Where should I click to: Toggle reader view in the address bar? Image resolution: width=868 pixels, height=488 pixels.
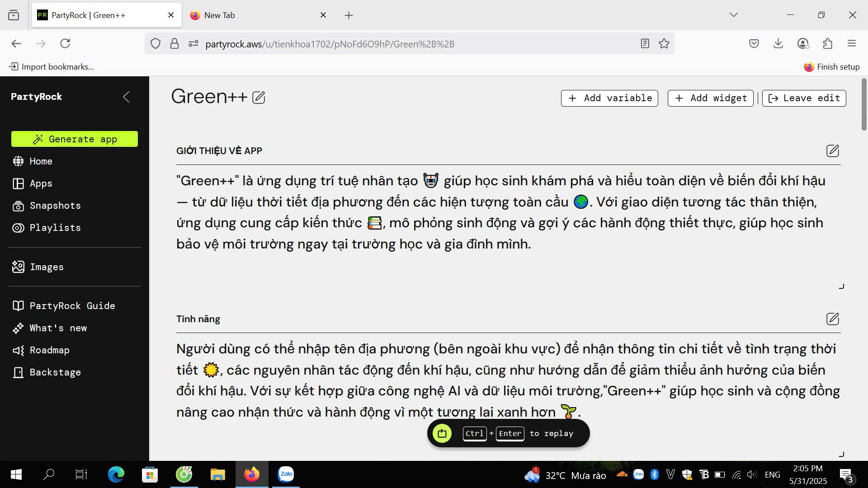coord(645,43)
